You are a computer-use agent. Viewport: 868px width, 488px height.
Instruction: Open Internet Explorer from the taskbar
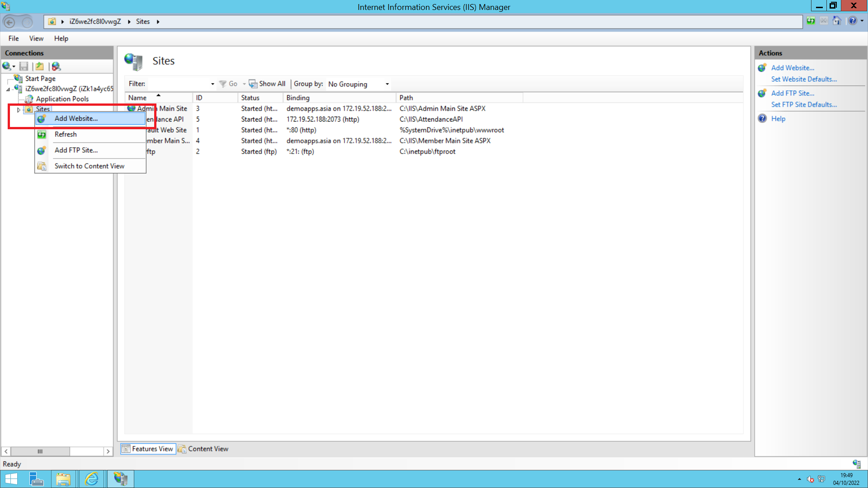click(x=91, y=479)
